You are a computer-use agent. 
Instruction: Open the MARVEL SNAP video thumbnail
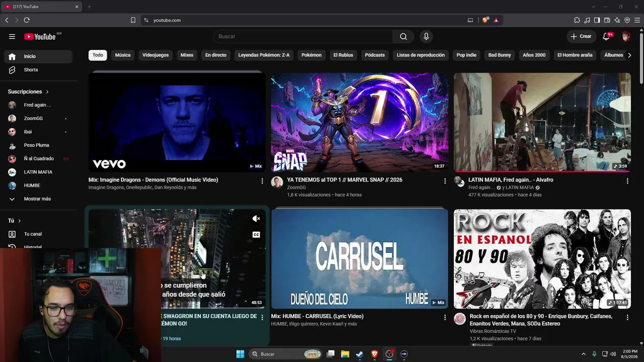(x=360, y=122)
